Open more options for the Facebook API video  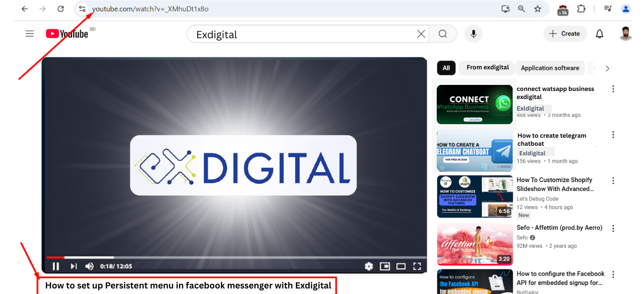click(613, 275)
